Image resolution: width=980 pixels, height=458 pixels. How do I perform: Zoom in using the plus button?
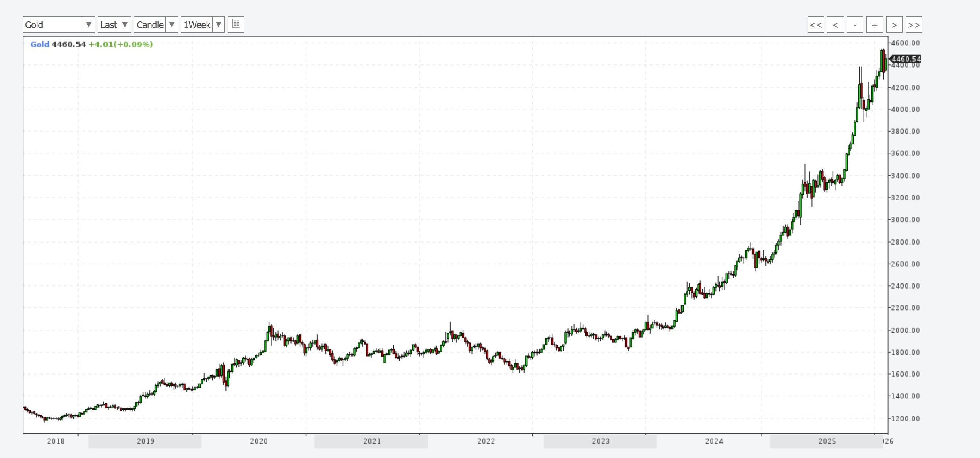click(x=875, y=25)
